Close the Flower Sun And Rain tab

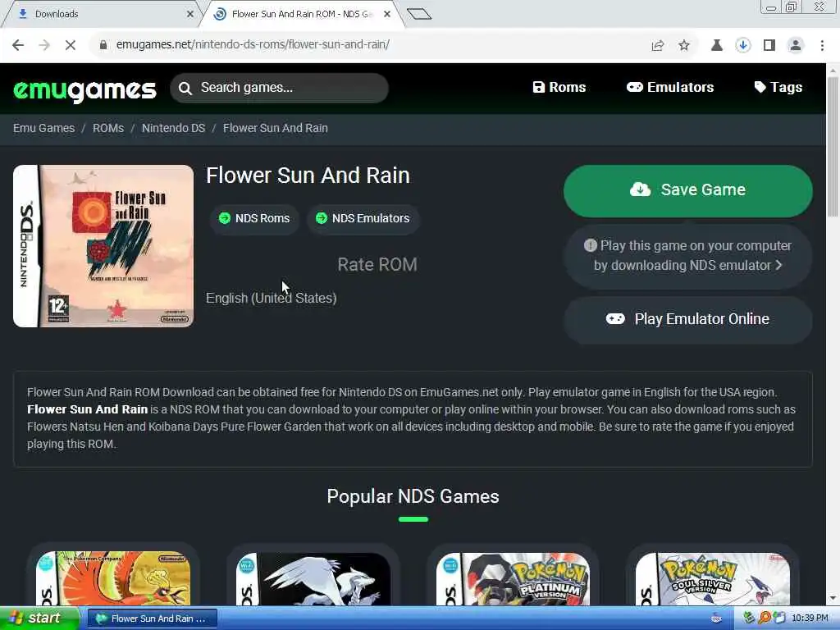387,15
